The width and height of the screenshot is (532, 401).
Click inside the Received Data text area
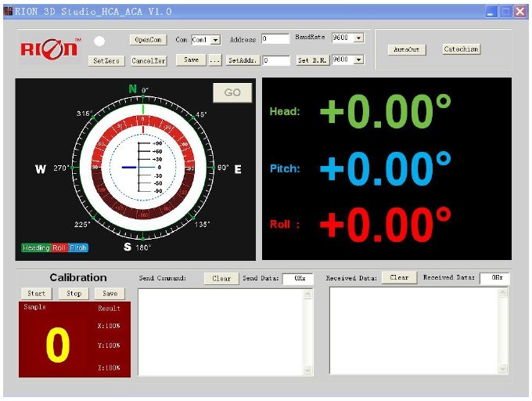click(x=414, y=331)
